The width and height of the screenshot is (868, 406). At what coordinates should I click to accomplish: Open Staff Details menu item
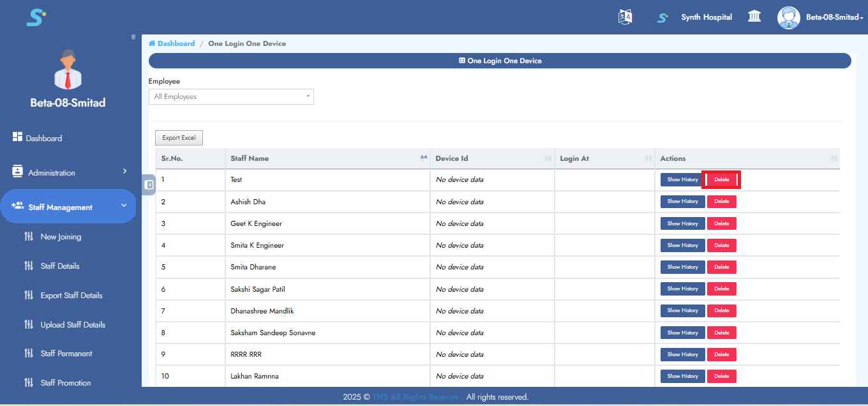[60, 266]
